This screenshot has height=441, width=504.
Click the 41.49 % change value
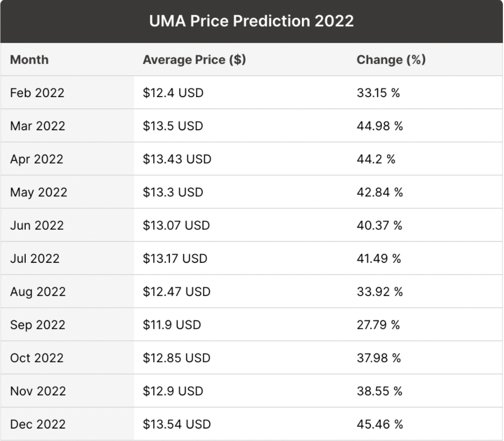[x=379, y=259]
